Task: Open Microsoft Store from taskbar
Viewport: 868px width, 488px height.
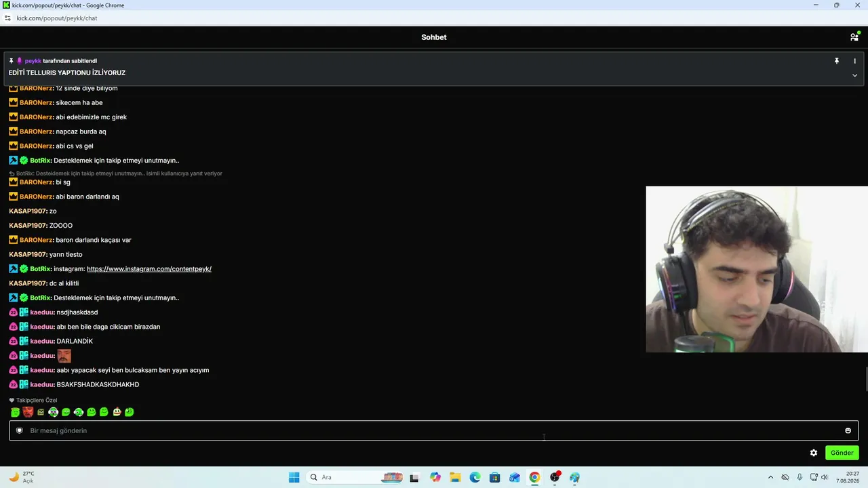Action: (494, 477)
